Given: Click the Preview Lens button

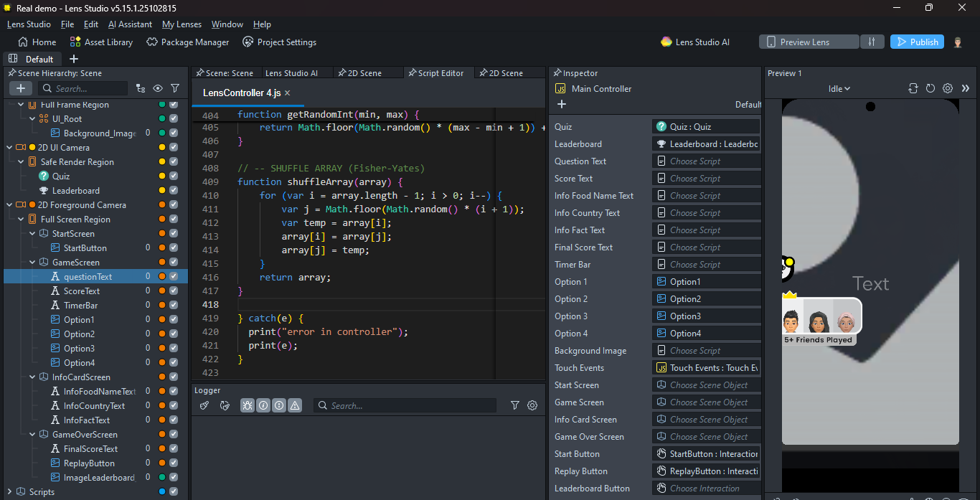Looking at the screenshot, I should (809, 42).
